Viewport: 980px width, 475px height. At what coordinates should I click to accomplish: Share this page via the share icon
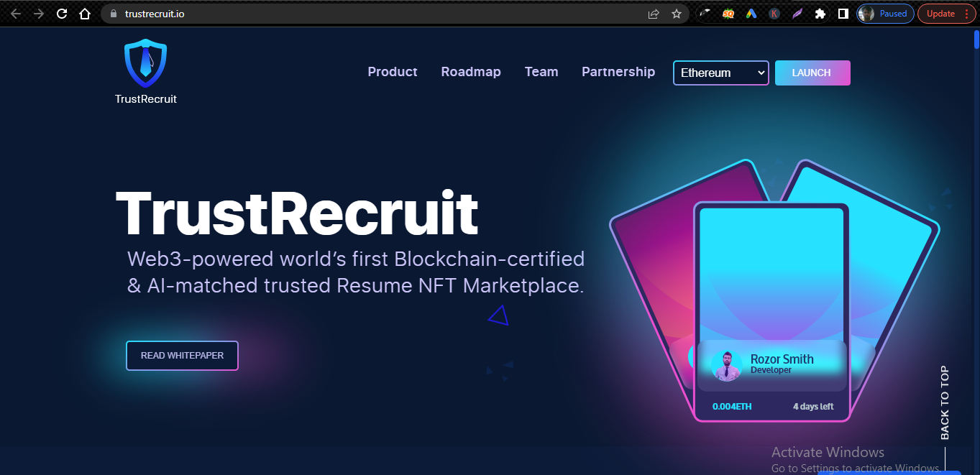coord(654,14)
